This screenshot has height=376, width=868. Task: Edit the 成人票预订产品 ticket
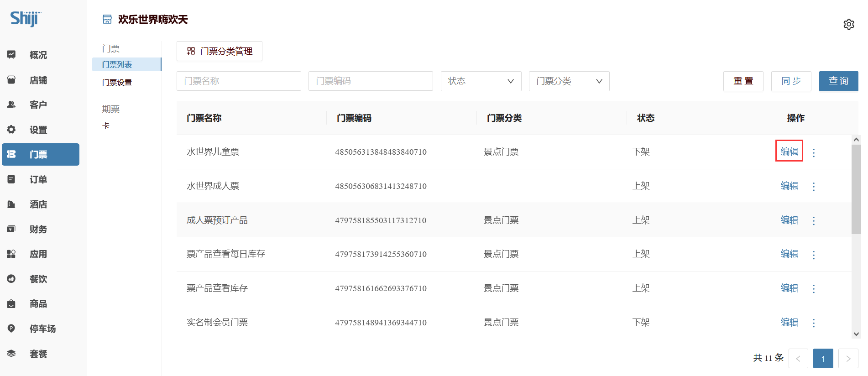pyautogui.click(x=790, y=220)
